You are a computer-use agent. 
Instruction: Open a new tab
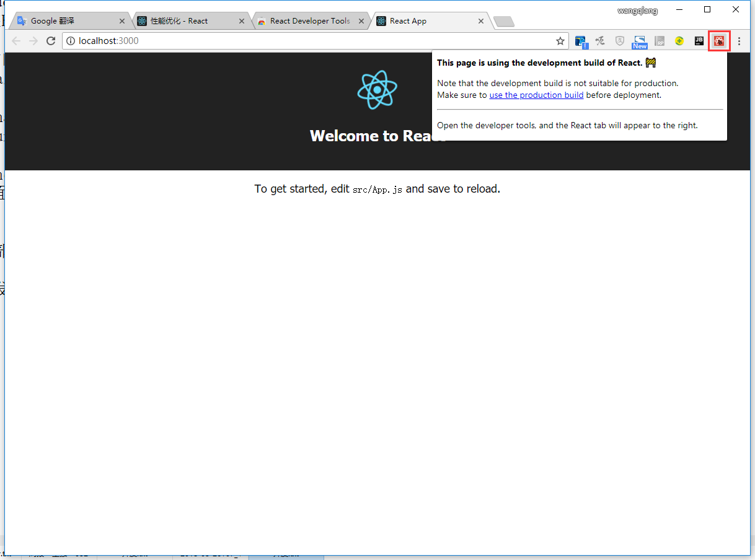coord(503,22)
